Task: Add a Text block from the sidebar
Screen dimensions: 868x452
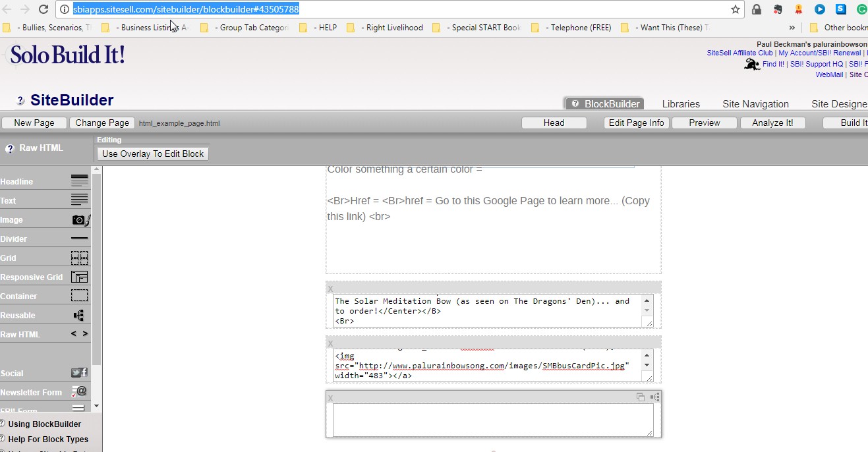Action: click(45, 200)
